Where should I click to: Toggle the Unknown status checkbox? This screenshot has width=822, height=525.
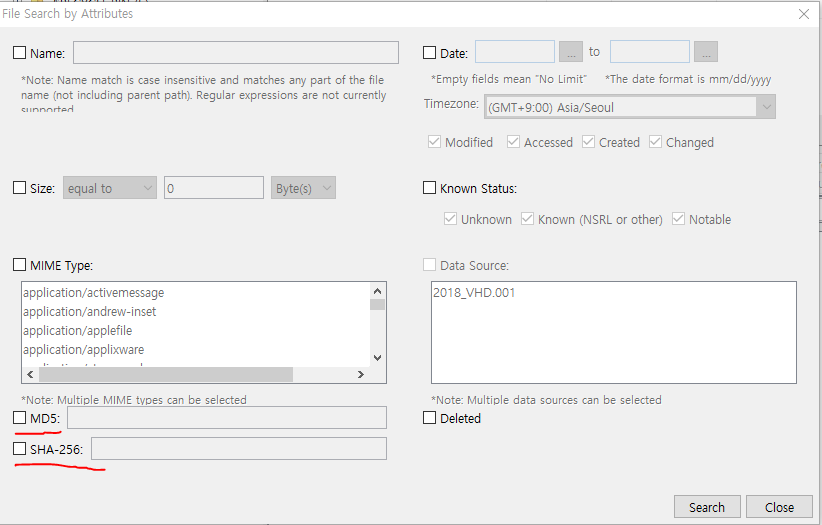point(450,219)
